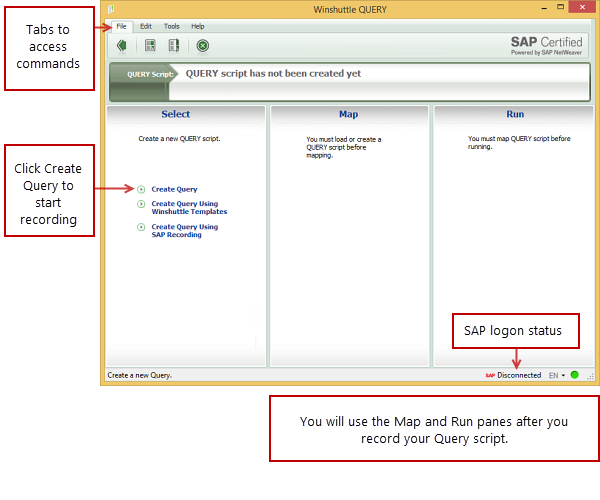Click the grid-style new script toolbar icon

[x=150, y=46]
